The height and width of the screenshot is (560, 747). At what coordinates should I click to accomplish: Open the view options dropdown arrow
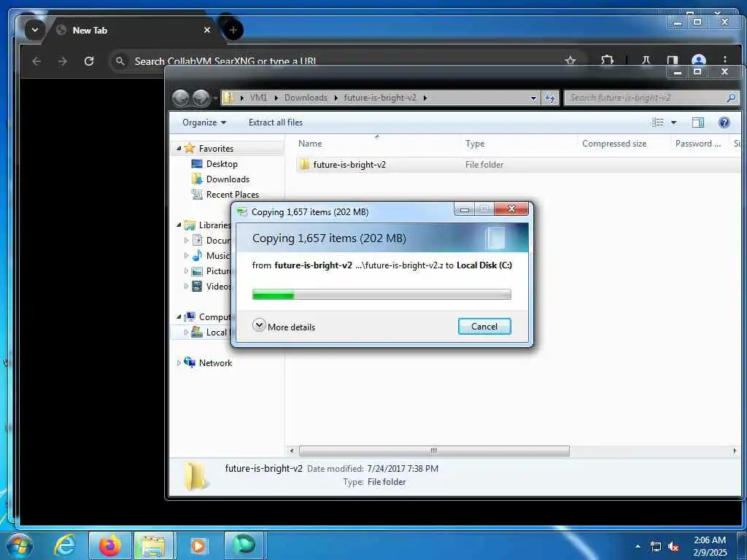673,122
